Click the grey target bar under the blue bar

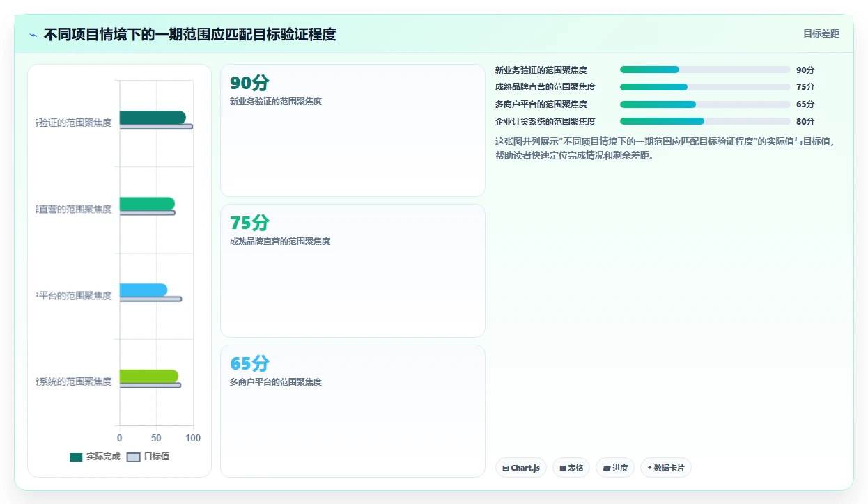(x=150, y=299)
